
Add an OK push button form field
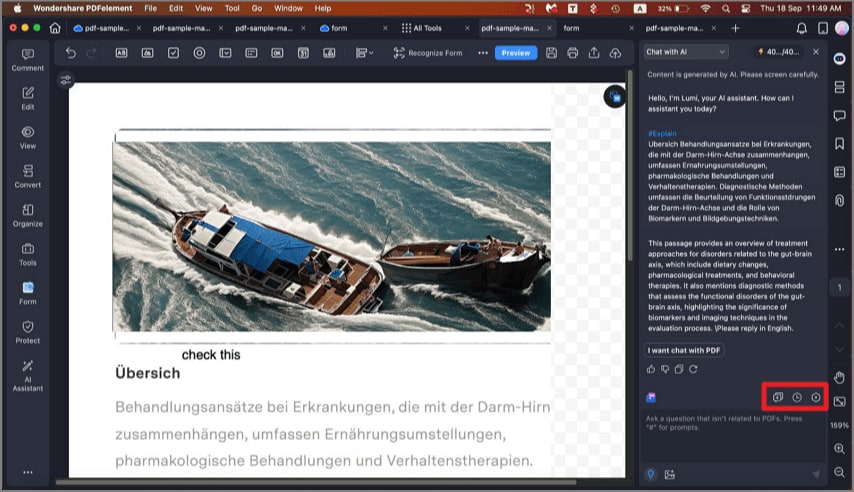[x=277, y=53]
